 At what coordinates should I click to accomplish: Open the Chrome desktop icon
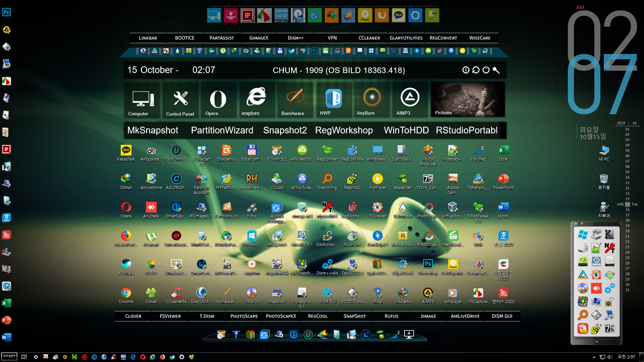pos(126,296)
